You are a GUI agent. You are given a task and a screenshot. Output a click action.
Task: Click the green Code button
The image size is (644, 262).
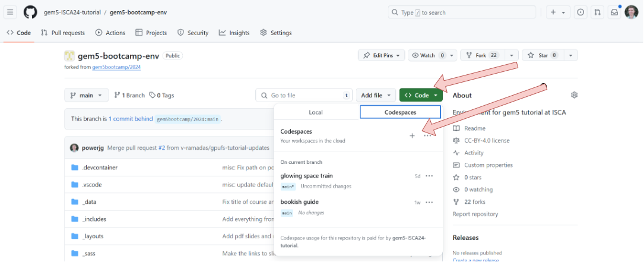(421, 95)
